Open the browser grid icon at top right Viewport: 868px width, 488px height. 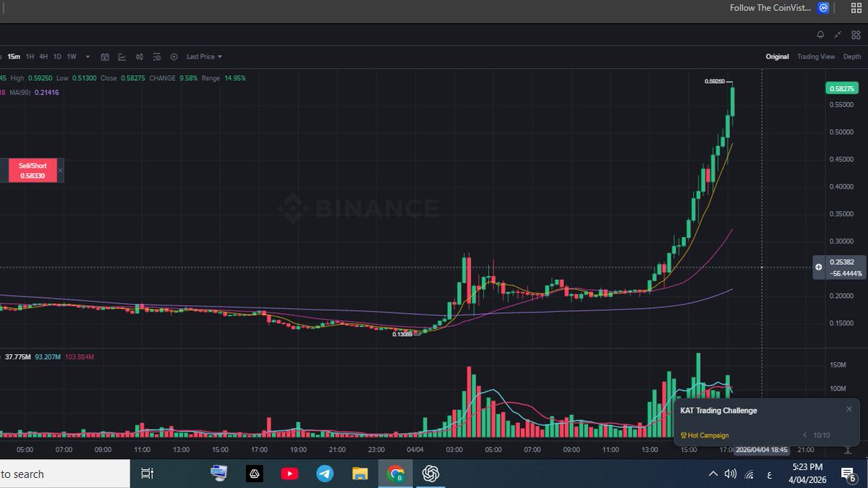click(x=856, y=8)
